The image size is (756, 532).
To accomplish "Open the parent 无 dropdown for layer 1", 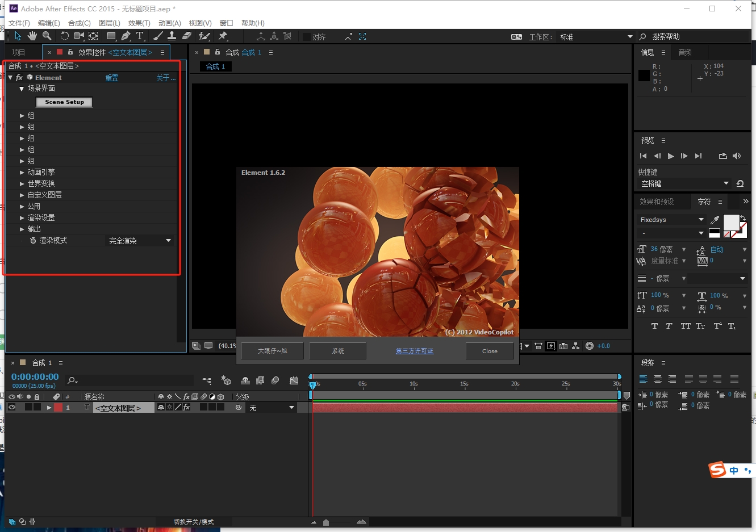I will (272, 408).
